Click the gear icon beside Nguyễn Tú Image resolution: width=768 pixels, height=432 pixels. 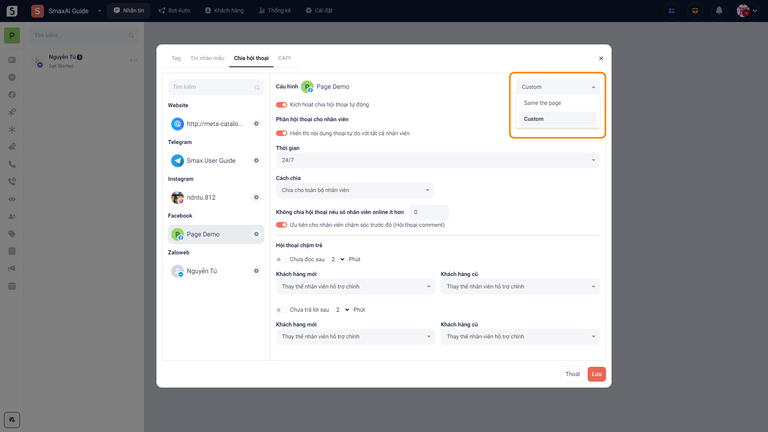(x=256, y=271)
